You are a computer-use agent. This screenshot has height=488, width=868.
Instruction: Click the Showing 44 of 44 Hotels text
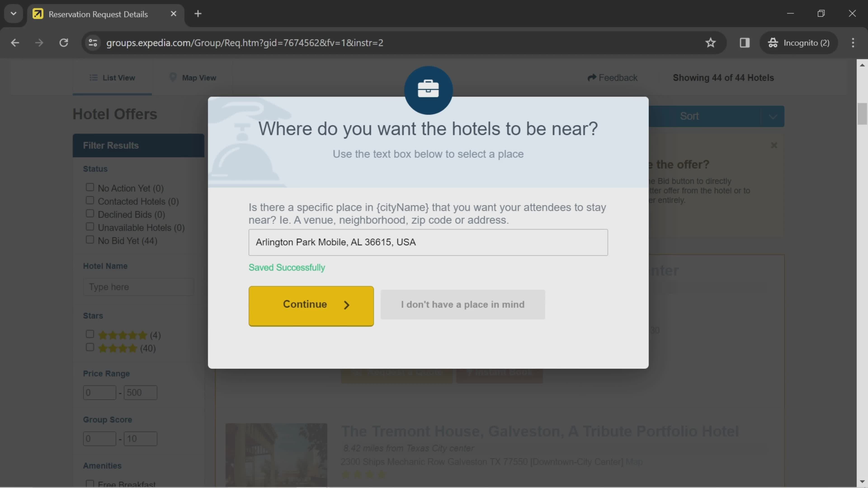723,78
